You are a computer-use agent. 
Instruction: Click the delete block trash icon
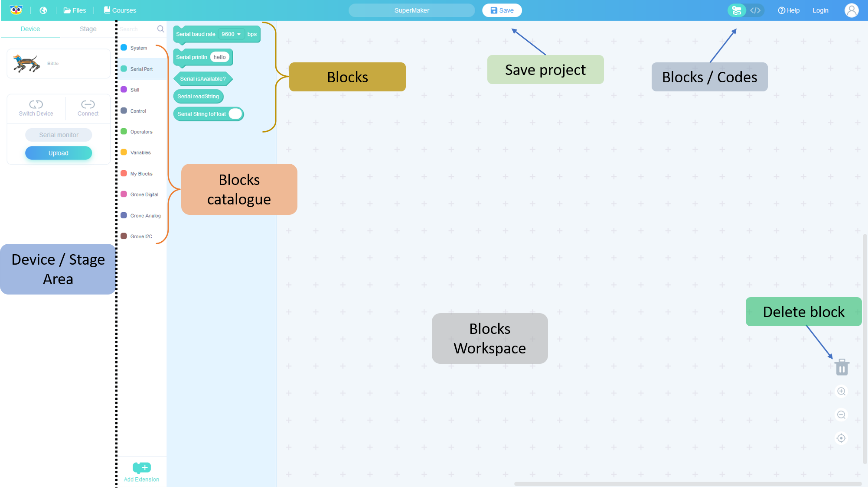(x=842, y=367)
